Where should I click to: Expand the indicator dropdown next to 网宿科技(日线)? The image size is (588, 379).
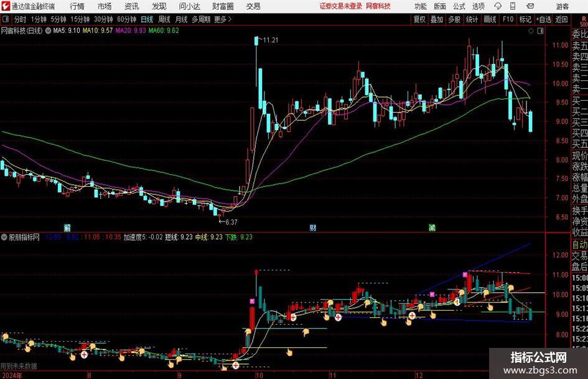(x=49, y=30)
